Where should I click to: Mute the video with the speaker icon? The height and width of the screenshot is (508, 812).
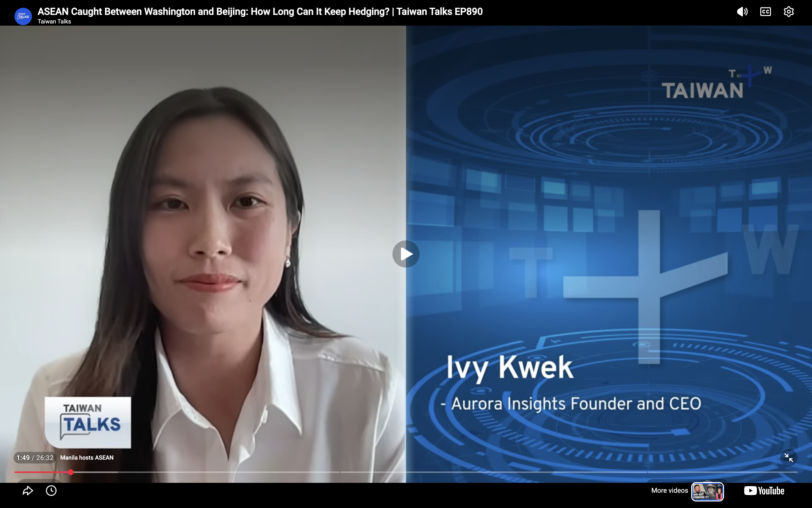coord(742,12)
